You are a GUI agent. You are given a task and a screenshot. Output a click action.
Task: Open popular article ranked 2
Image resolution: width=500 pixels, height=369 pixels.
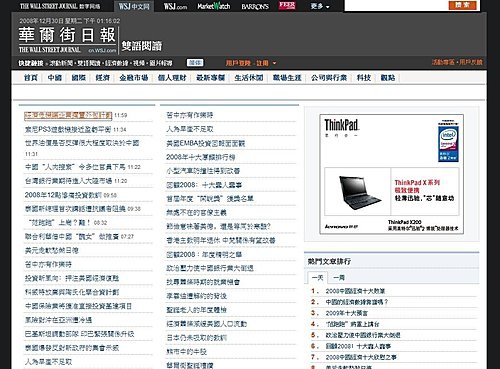[x=357, y=302]
